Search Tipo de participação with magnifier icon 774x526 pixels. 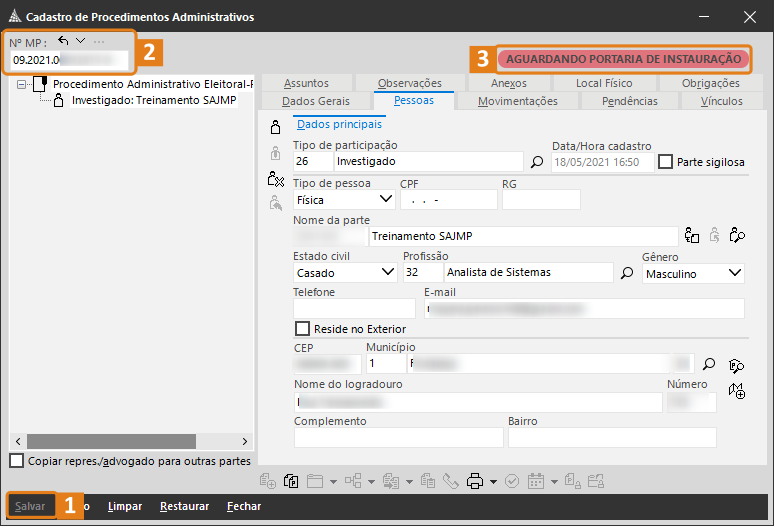tap(537, 162)
